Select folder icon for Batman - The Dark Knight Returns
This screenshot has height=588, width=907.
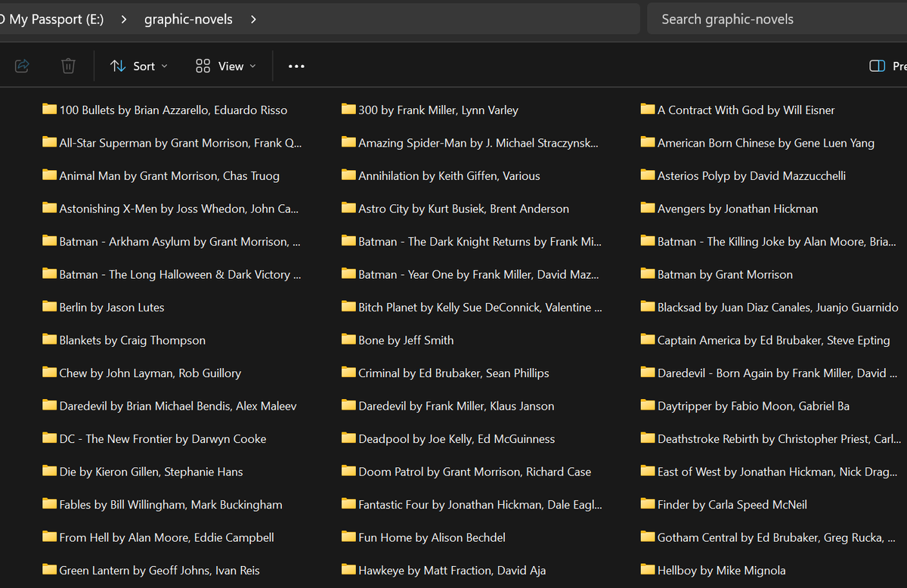click(348, 241)
